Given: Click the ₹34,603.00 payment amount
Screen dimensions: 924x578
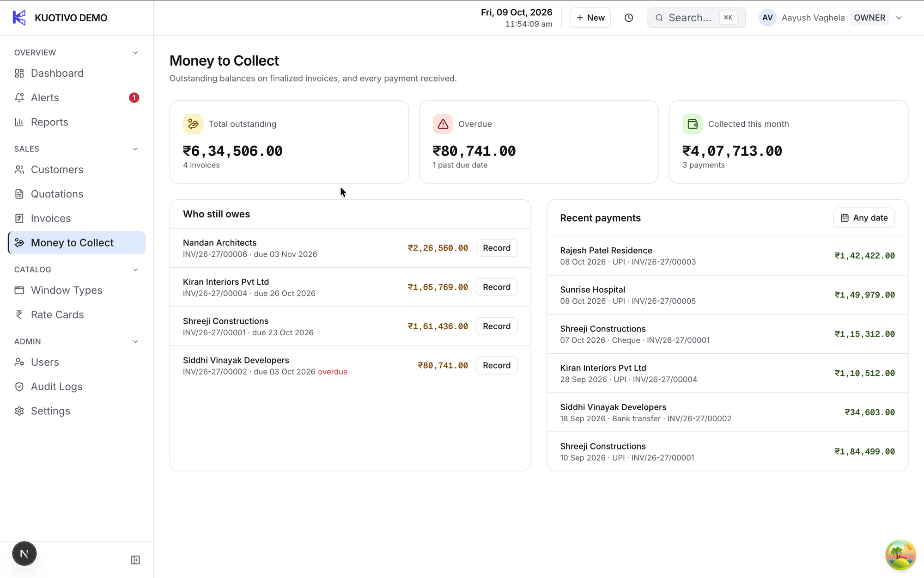Looking at the screenshot, I should coord(869,412).
